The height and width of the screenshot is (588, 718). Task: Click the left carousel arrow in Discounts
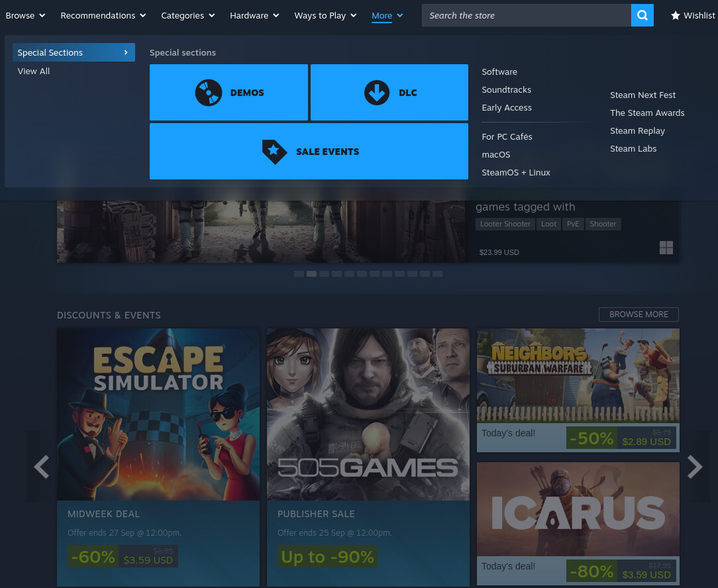(41, 467)
